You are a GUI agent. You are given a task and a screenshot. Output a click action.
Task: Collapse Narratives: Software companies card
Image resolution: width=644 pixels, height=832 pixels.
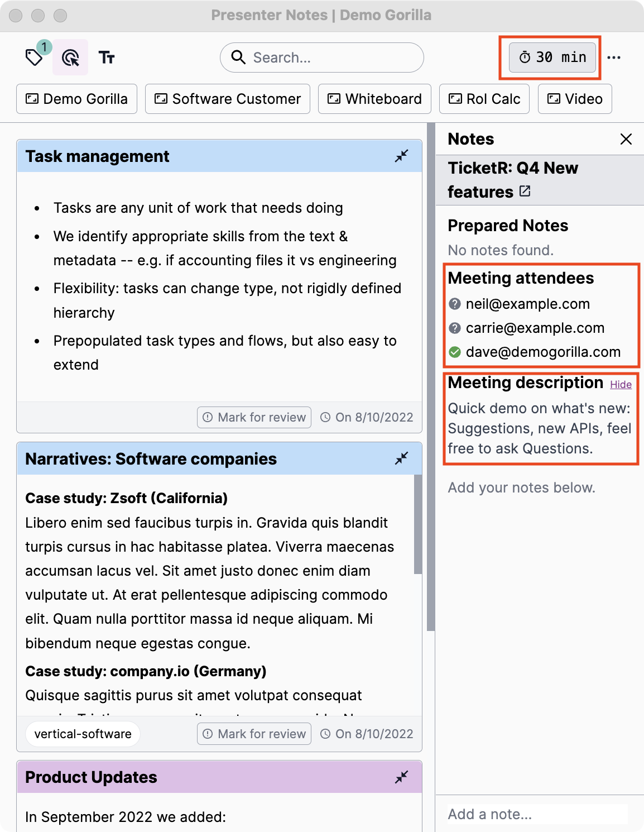402,459
